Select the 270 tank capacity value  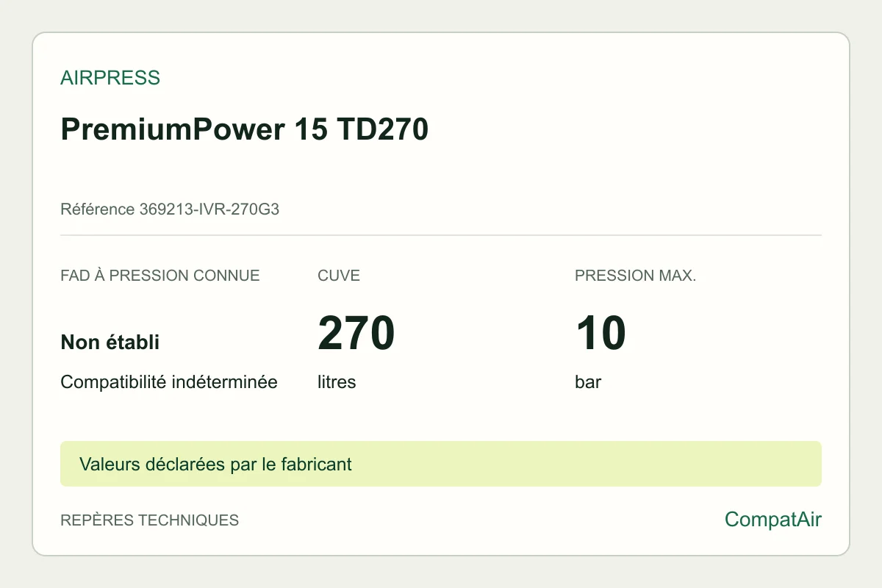(356, 333)
